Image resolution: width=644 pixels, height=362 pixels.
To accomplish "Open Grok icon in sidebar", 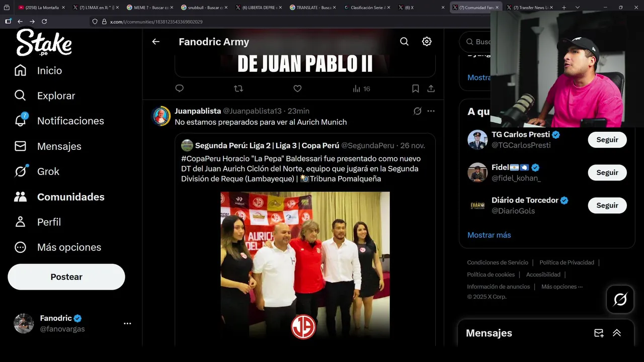I will click(x=20, y=171).
